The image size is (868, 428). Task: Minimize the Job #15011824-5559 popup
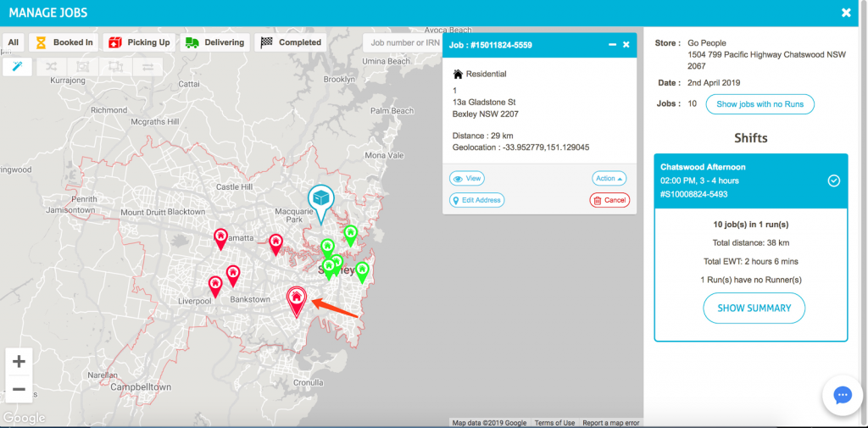click(x=612, y=45)
